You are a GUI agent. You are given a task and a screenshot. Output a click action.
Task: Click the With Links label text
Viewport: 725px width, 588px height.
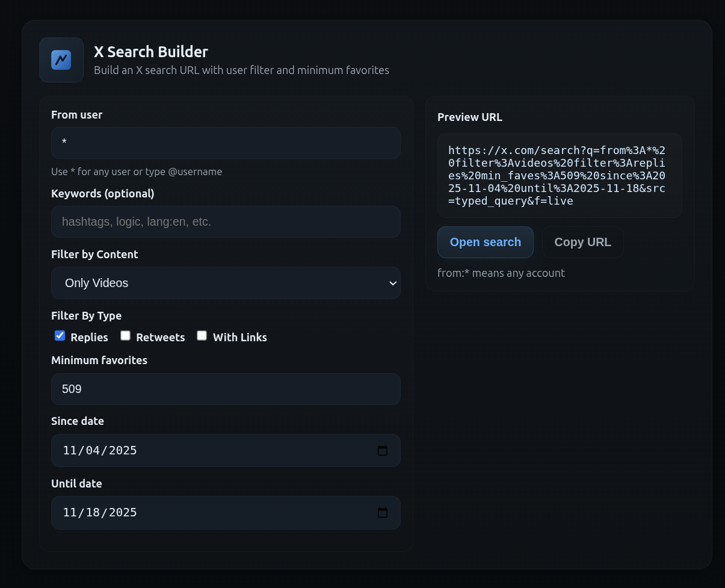[x=239, y=338]
